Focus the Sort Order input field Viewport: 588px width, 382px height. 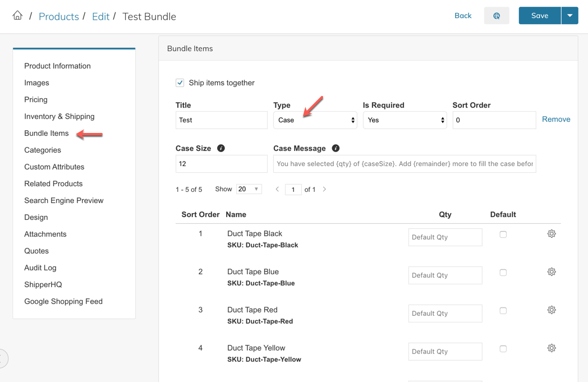[x=494, y=120]
